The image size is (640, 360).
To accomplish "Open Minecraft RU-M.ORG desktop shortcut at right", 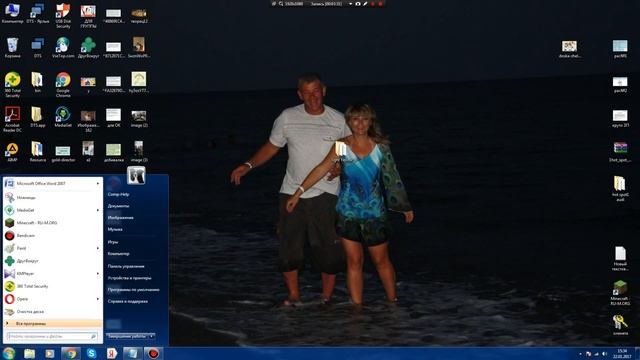I will click(620, 293).
